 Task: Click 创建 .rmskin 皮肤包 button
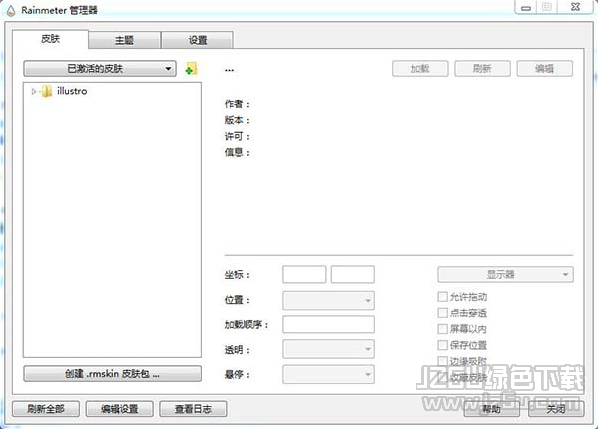coord(113,374)
